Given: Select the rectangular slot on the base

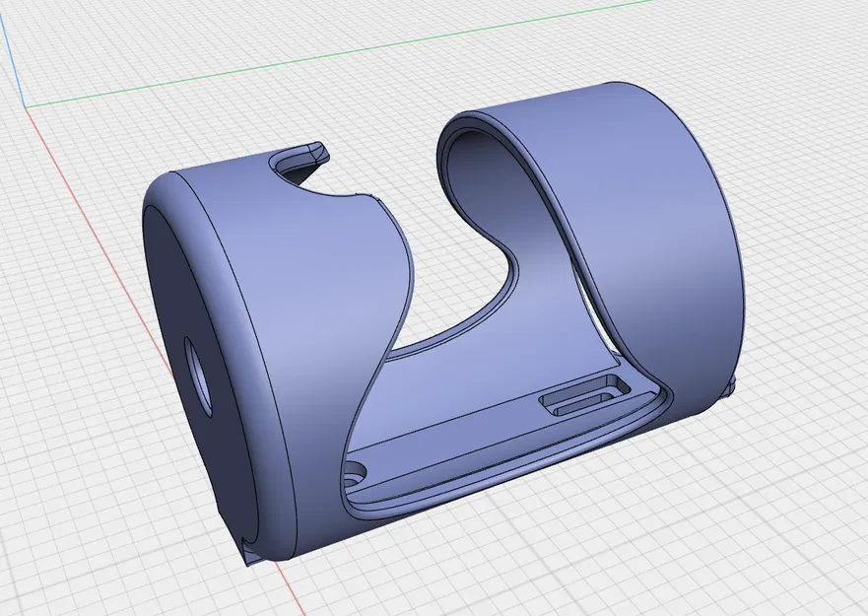Looking at the screenshot, I should [581, 394].
